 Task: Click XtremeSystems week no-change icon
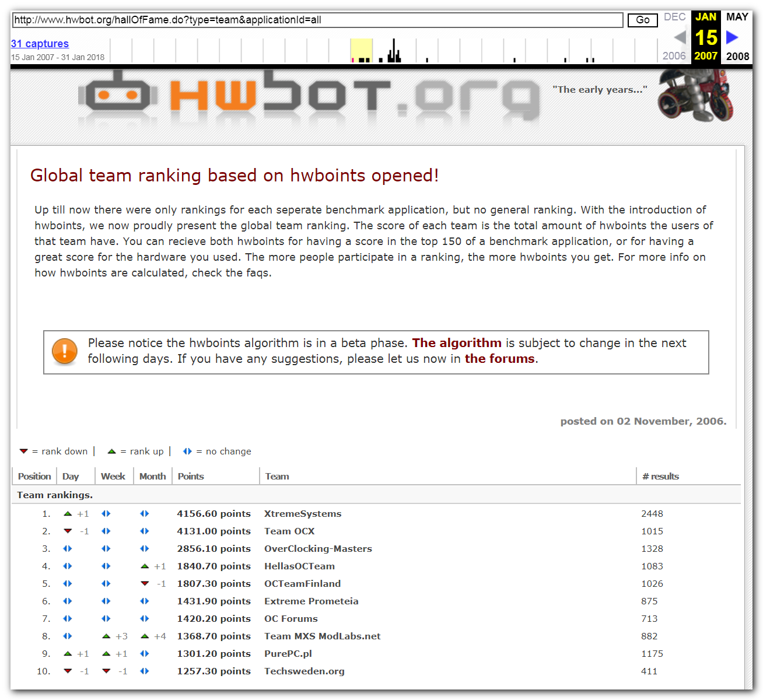point(106,514)
